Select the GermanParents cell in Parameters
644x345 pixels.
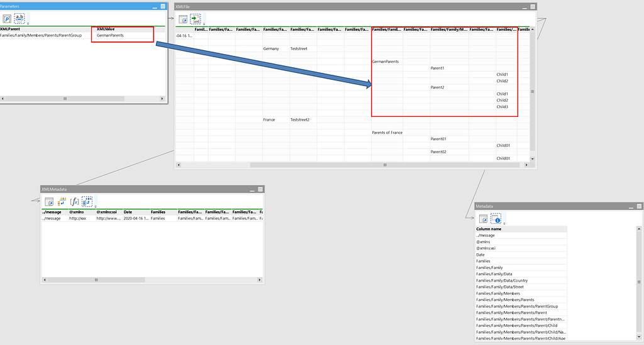tap(110, 35)
